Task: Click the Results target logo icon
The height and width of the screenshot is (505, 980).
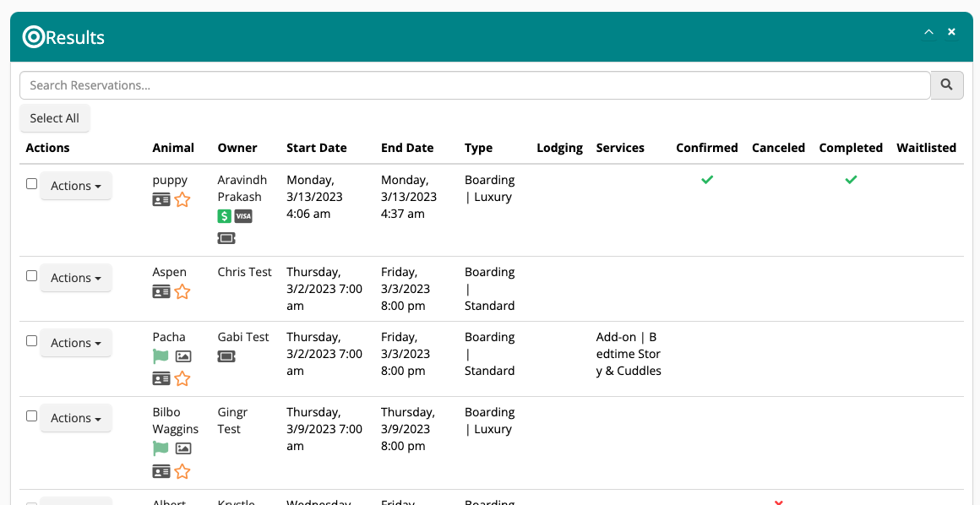Action: 33,37
